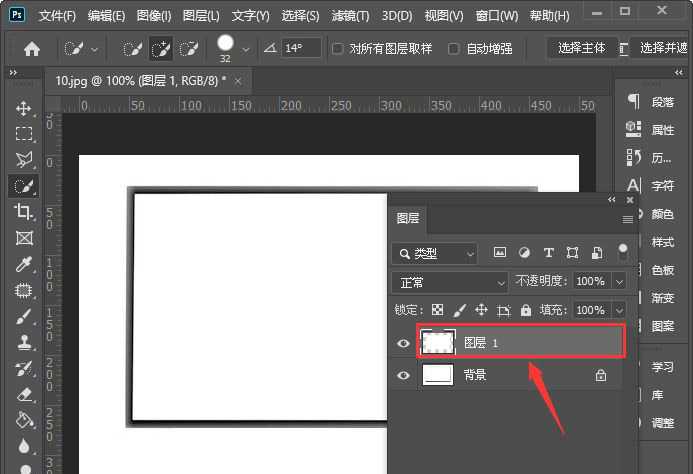Open the 类型 layer filter dropdown
Viewport: 693px width, 474px height.
[x=436, y=254]
